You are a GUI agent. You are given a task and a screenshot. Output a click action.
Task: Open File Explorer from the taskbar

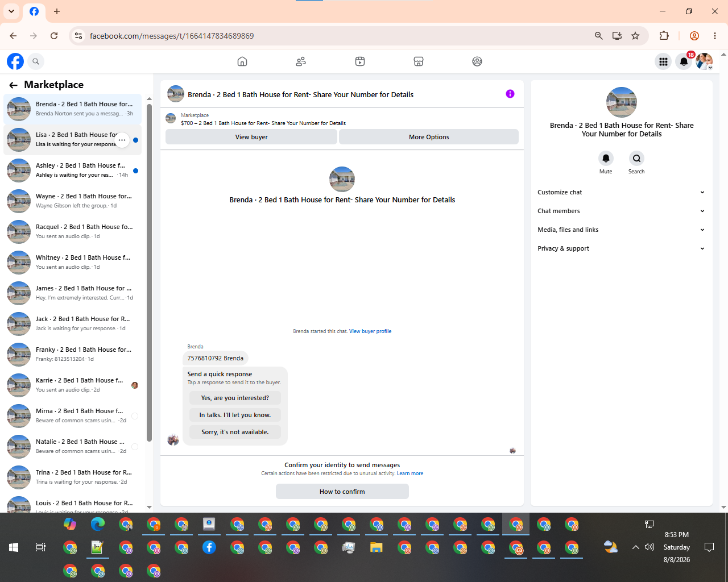tap(376, 547)
